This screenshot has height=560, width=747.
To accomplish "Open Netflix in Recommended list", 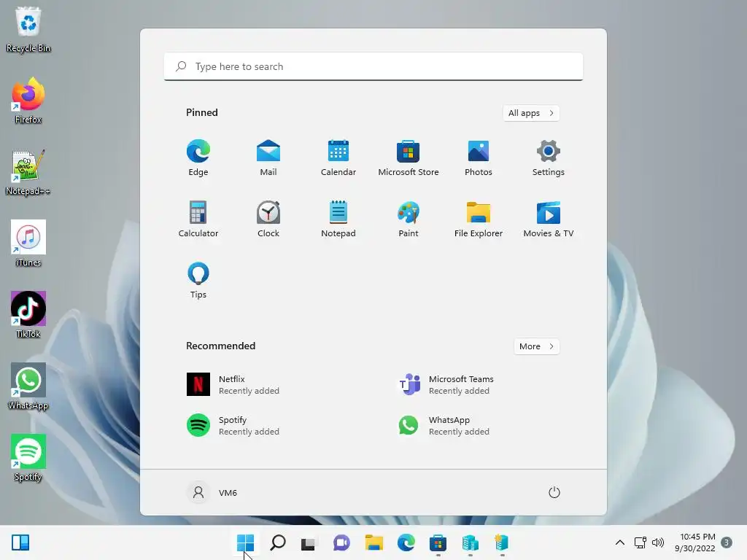I will point(233,385).
